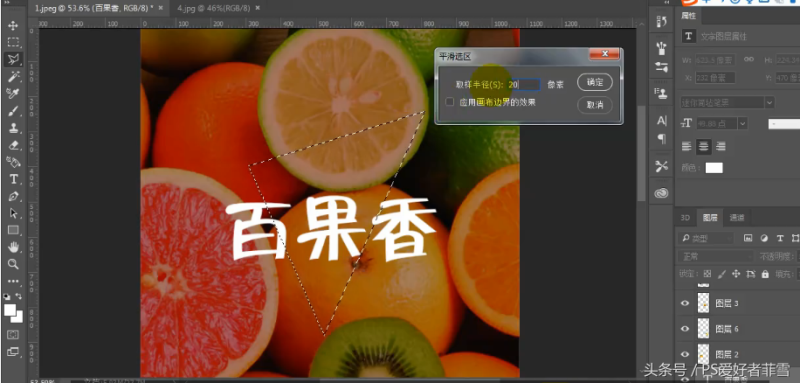Open the History panel icon

point(662,21)
